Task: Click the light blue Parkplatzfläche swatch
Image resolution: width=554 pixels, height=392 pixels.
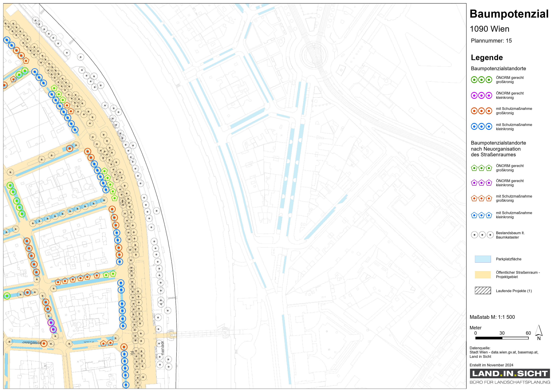Action: (x=483, y=259)
